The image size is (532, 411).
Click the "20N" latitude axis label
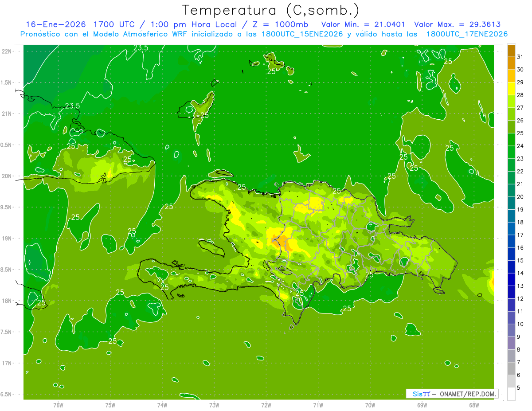[x=7, y=176]
